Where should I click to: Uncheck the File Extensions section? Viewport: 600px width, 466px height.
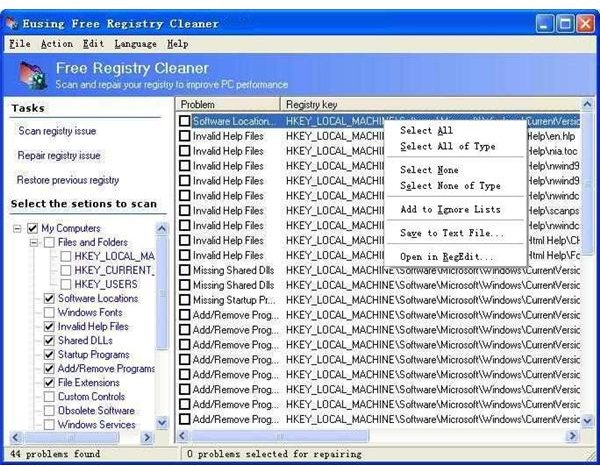(x=49, y=382)
